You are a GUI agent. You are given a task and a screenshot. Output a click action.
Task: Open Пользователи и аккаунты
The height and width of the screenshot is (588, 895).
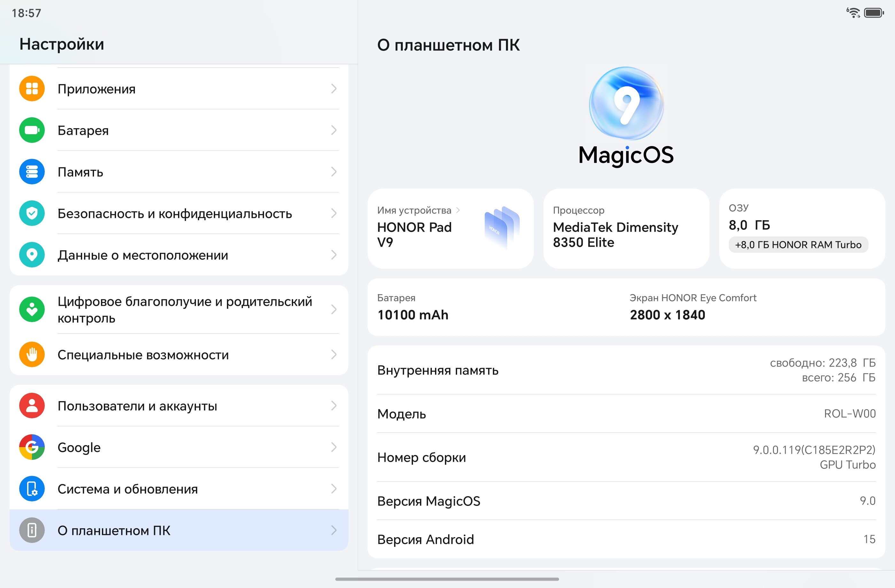coord(179,406)
